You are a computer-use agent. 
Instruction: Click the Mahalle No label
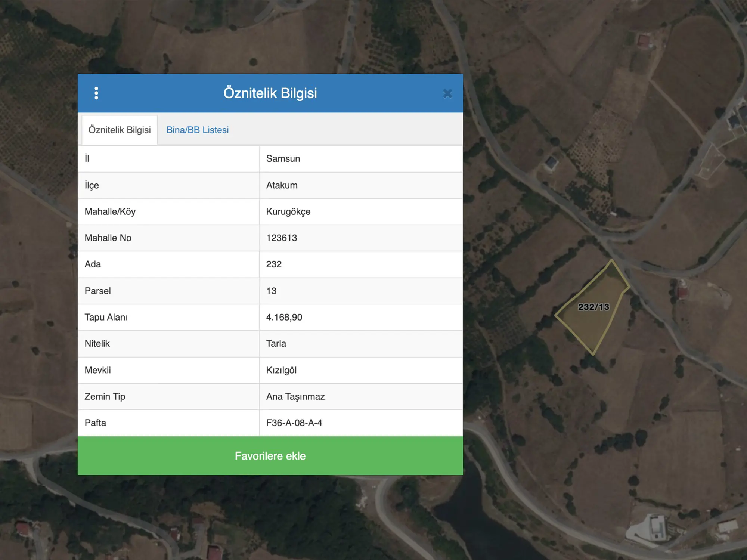point(108,238)
